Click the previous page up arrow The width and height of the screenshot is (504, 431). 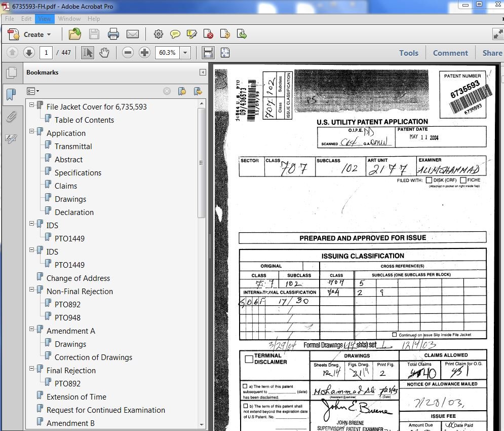pos(12,52)
